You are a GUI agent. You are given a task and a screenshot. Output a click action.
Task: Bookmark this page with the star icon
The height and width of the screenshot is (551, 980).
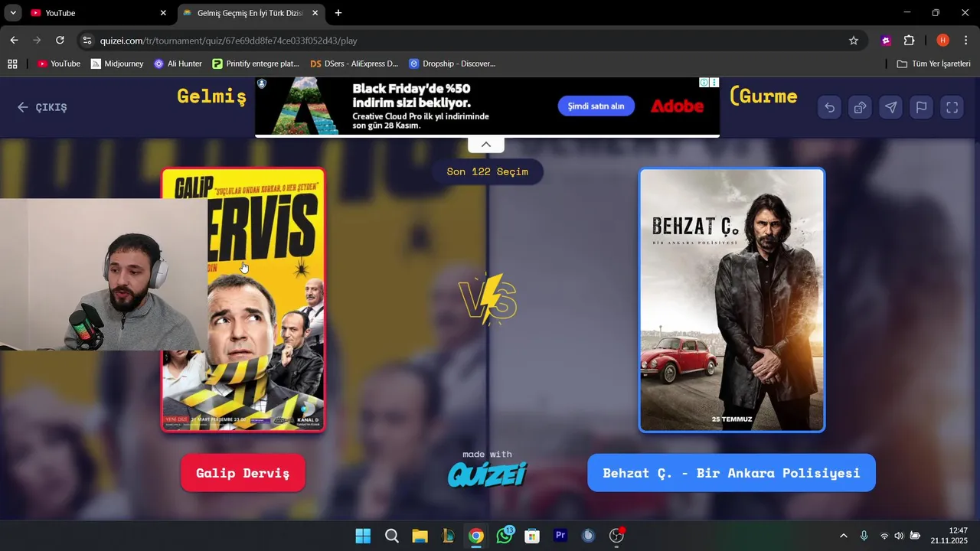pos(854,41)
